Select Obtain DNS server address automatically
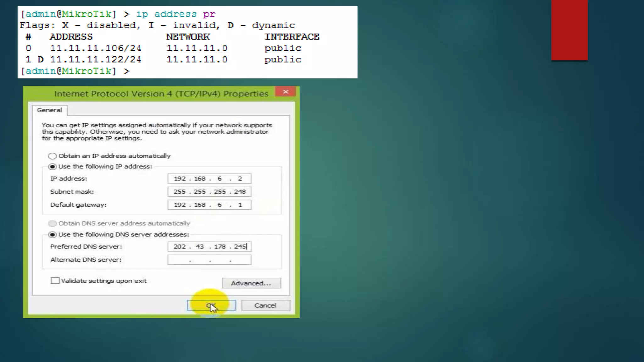The image size is (644, 362). click(52, 223)
